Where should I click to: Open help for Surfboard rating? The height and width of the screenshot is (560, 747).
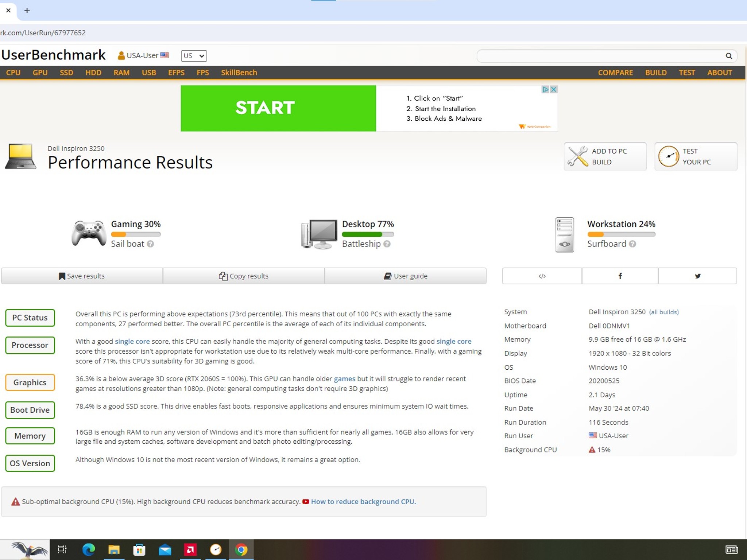pyautogui.click(x=632, y=244)
